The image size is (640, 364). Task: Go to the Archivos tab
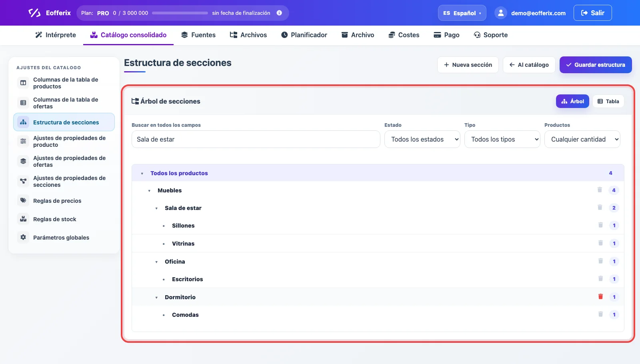248,35
